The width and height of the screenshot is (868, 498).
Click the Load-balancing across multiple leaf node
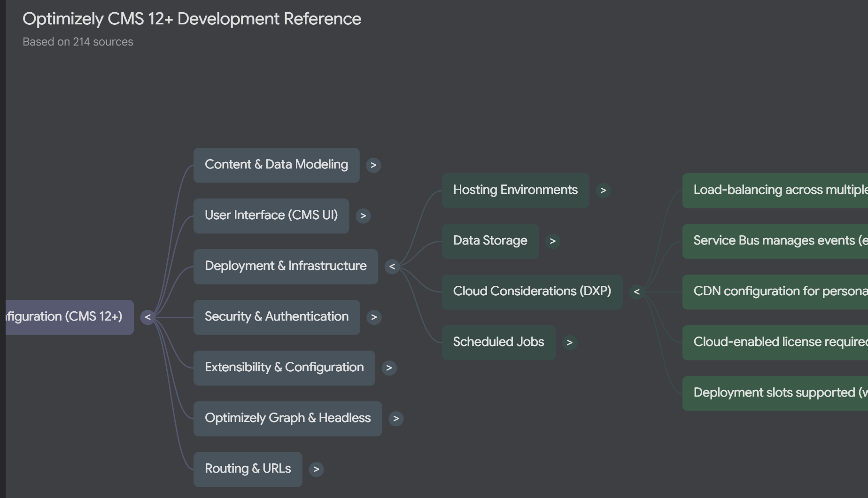coord(775,190)
